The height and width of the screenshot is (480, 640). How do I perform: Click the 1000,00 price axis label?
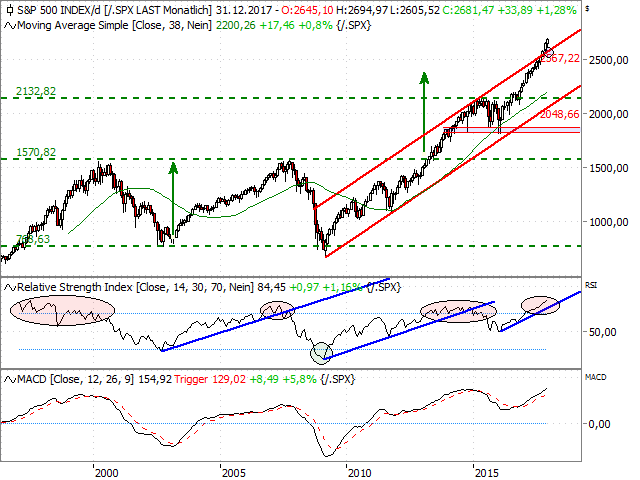[609, 222]
